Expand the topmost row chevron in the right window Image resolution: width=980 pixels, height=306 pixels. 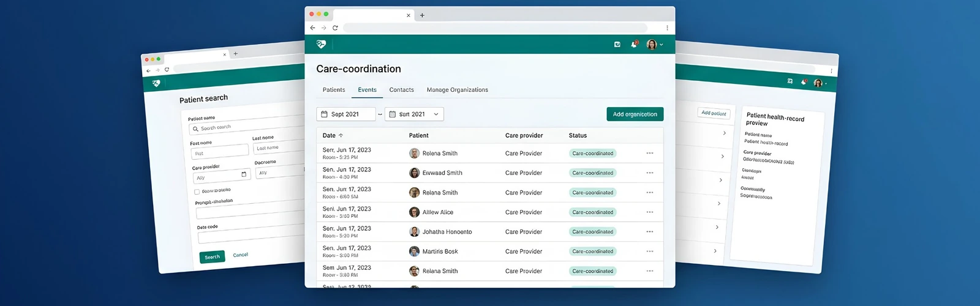[725, 133]
